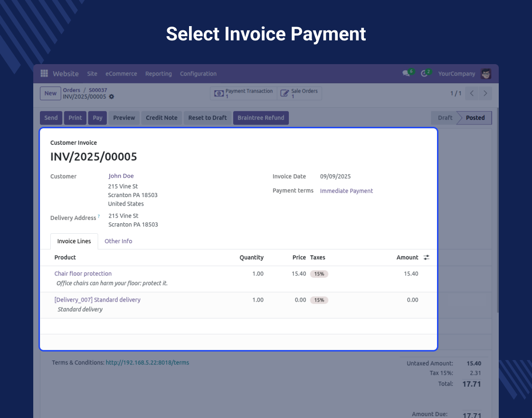Go to previous record arrow
Image resolution: width=532 pixels, height=418 pixels.
[x=472, y=94]
